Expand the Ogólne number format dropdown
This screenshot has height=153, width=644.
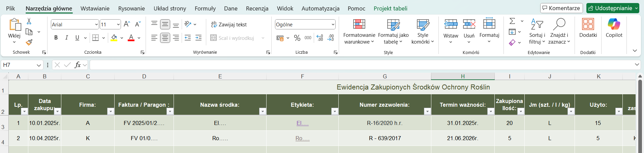(333, 24)
